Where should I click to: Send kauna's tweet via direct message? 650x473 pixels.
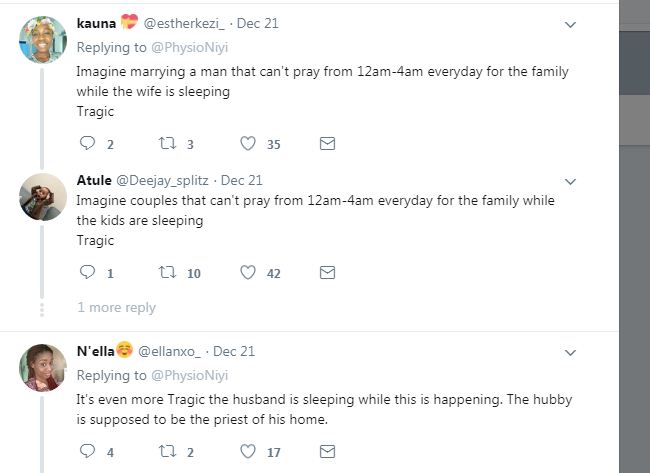(x=326, y=144)
